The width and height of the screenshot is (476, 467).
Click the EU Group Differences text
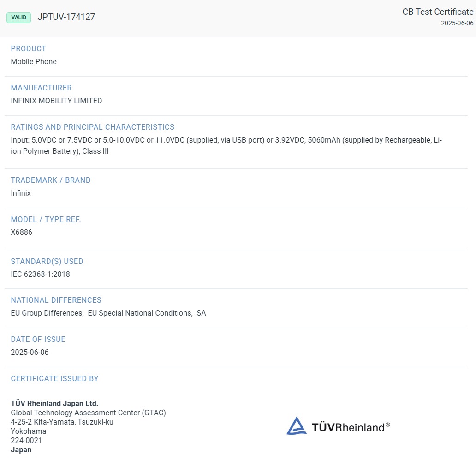click(x=47, y=313)
